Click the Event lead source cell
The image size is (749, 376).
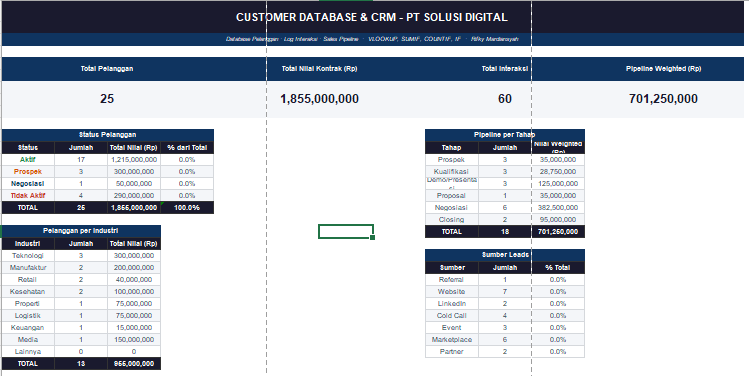coord(451,328)
